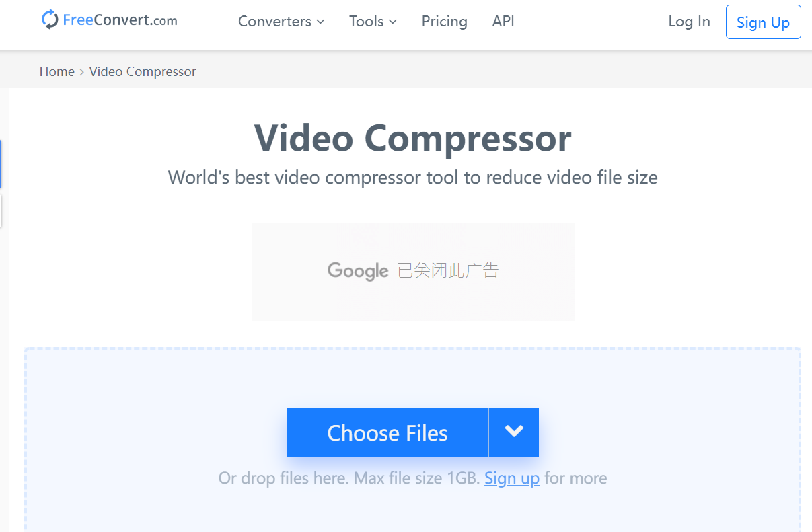Go to the Pricing page
Viewport: 812px width, 532px height.
tap(444, 22)
